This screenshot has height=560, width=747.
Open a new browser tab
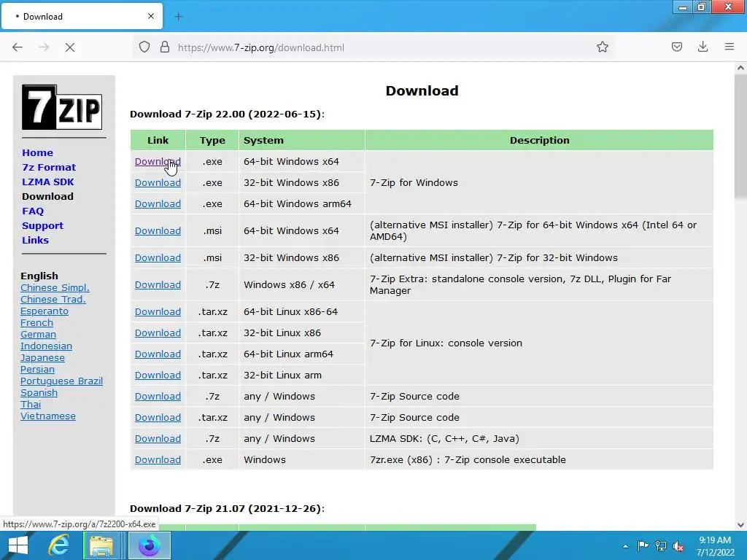click(179, 17)
